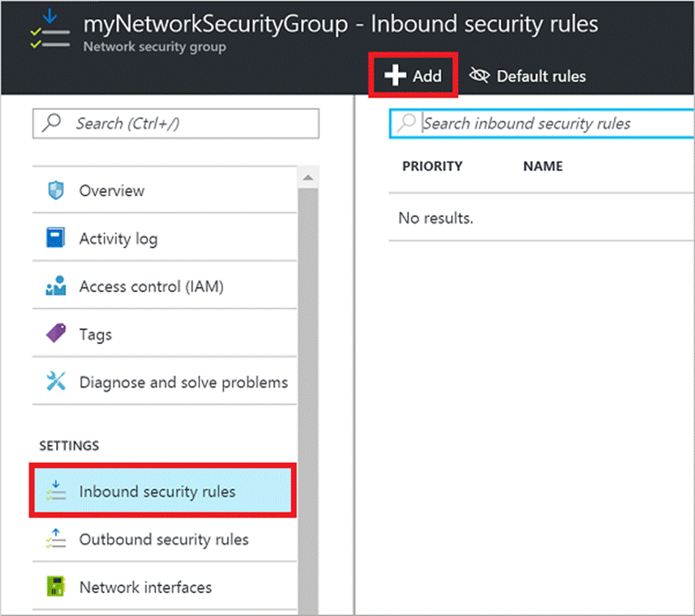The height and width of the screenshot is (616, 695).
Task: Click the Diagnose and solve problems wrench icon
Action: pos(56,382)
